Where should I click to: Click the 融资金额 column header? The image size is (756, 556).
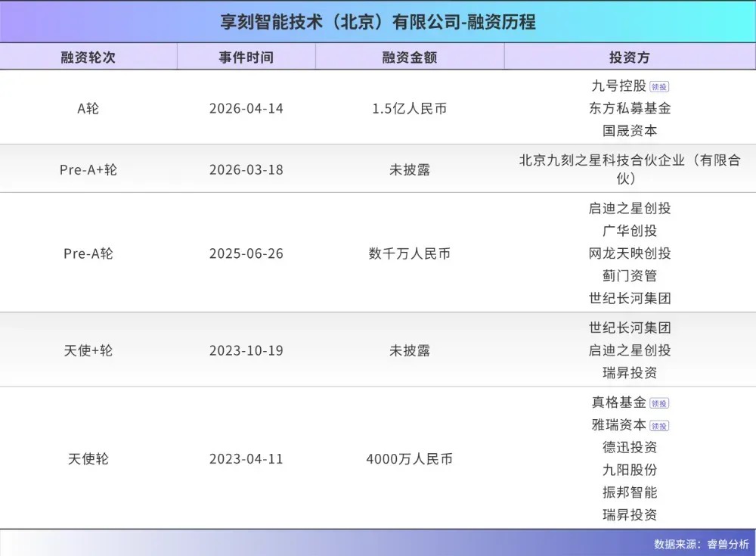(409, 57)
